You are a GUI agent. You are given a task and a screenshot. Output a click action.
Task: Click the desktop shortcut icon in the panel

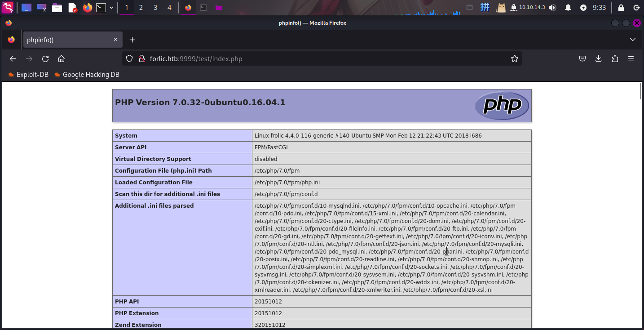[x=26, y=8]
